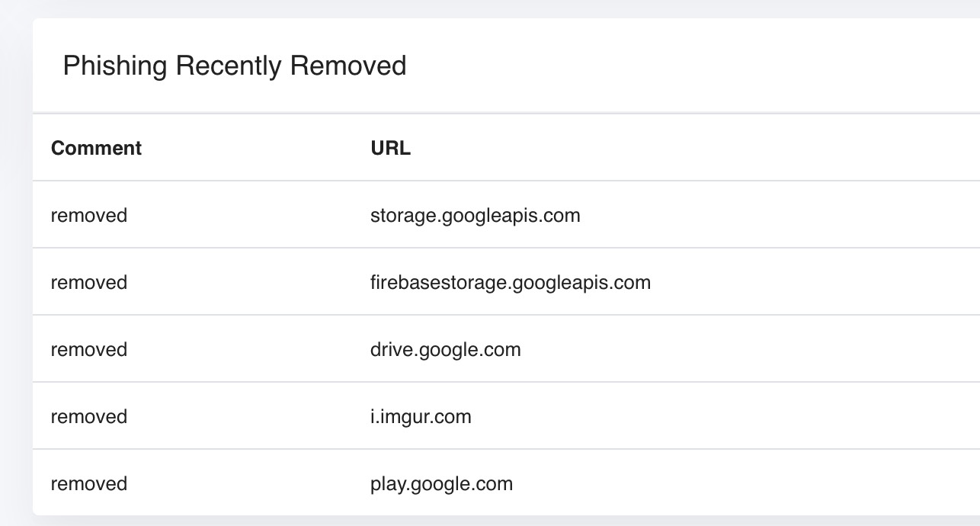Click removed comment in storage.googleapis.com row
Image resolution: width=980 pixels, height=526 pixels.
point(89,216)
